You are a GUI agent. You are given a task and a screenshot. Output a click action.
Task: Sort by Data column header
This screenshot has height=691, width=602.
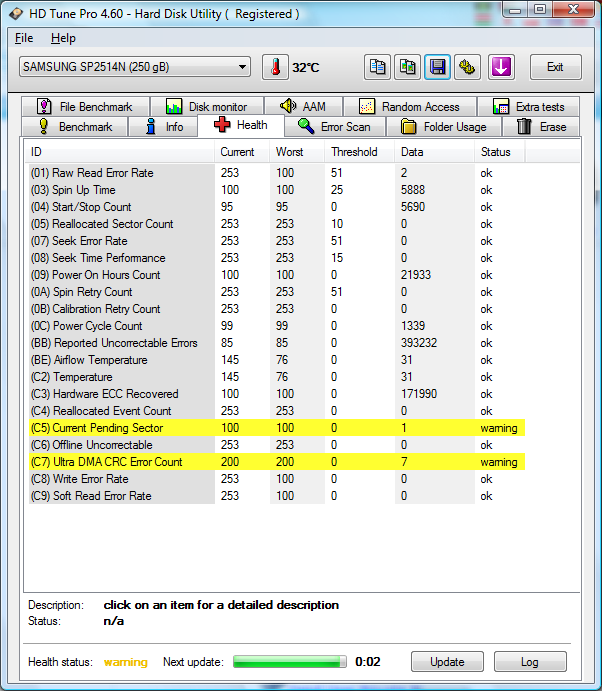tap(435, 152)
